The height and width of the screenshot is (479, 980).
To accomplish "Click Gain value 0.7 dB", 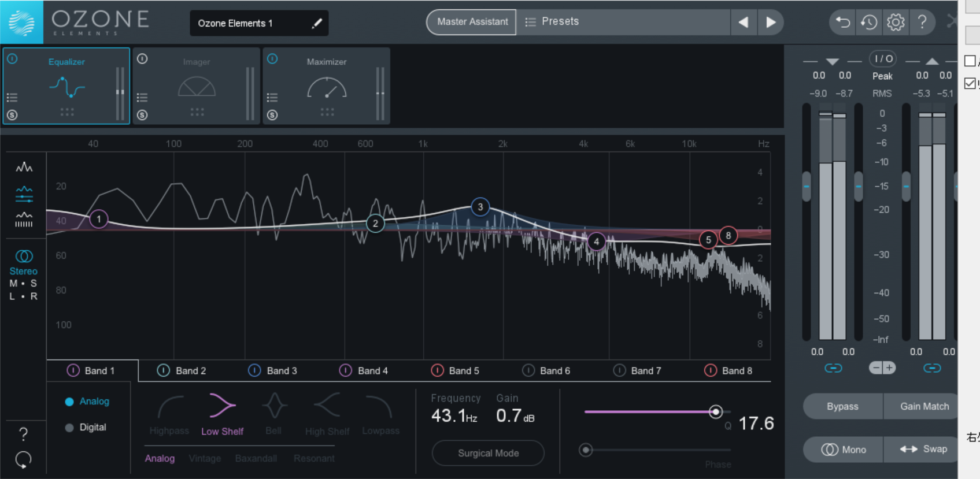I will click(x=515, y=416).
